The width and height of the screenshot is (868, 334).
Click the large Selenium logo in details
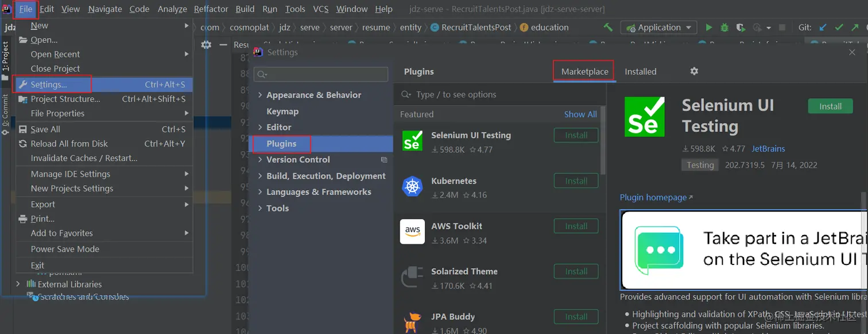[645, 117]
